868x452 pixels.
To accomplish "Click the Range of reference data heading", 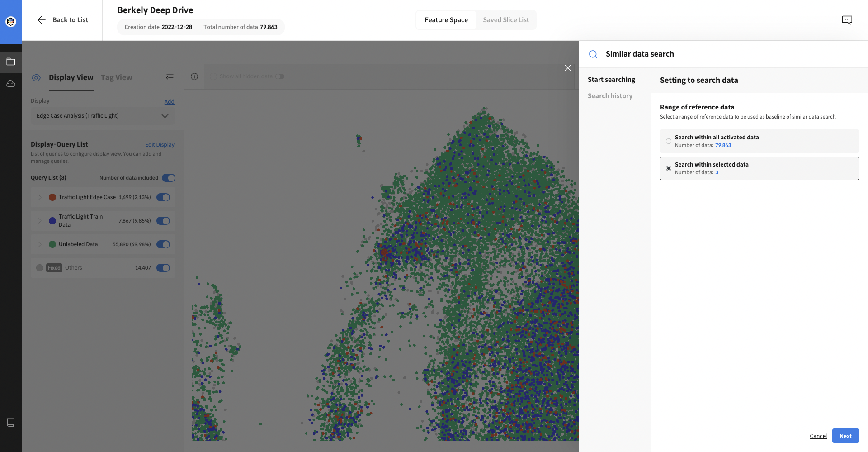I will [x=697, y=107].
